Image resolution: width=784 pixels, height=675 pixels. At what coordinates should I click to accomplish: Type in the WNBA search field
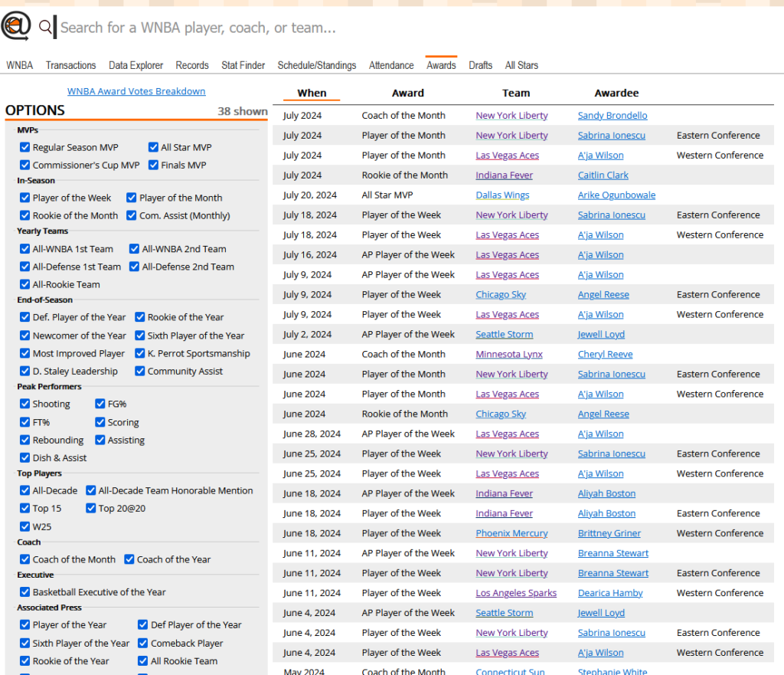pyautogui.click(x=306, y=28)
